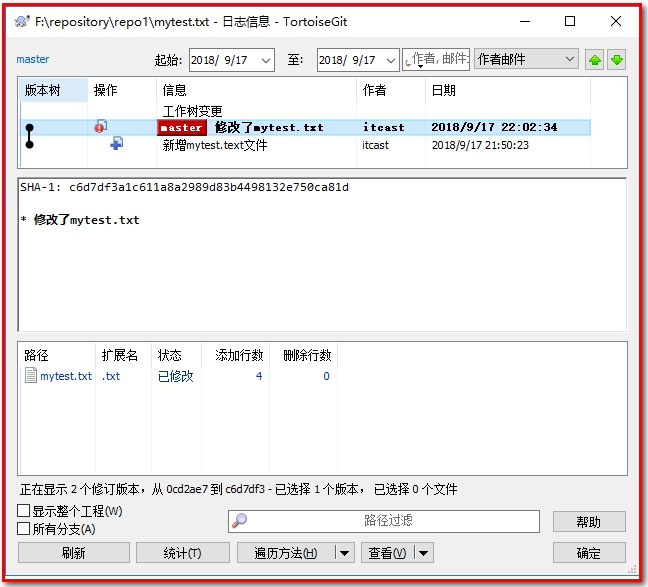
Task: Click the bottom commit node in graph
Action: tap(29, 145)
